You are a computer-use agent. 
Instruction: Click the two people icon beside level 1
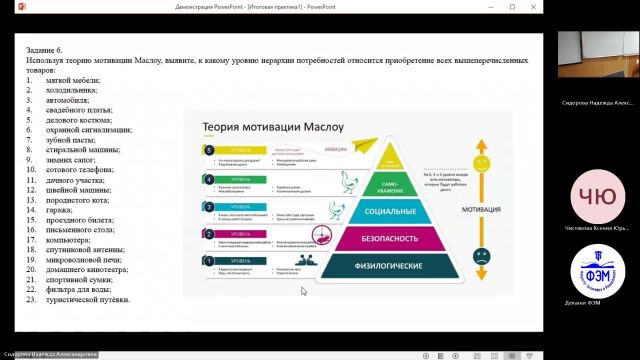point(306,260)
